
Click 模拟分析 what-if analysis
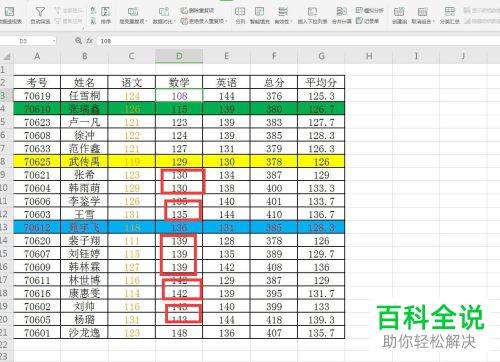click(370, 11)
